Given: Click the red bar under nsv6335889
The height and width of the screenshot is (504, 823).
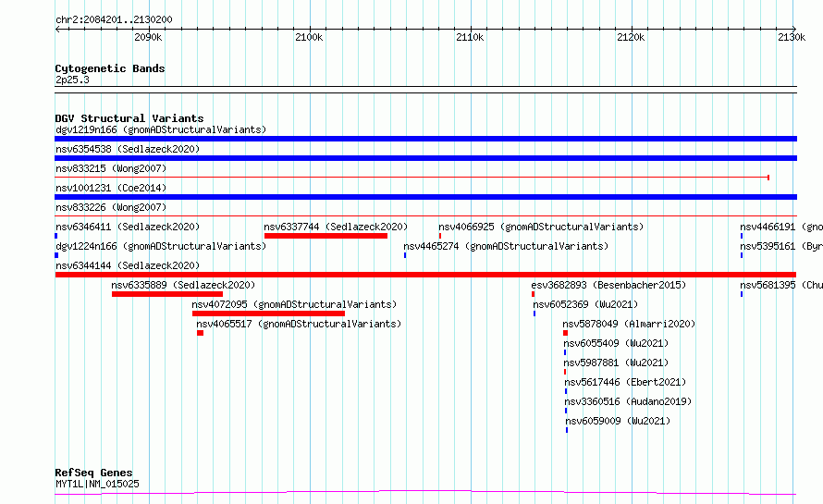Looking at the screenshot, I should pyautogui.click(x=167, y=294).
